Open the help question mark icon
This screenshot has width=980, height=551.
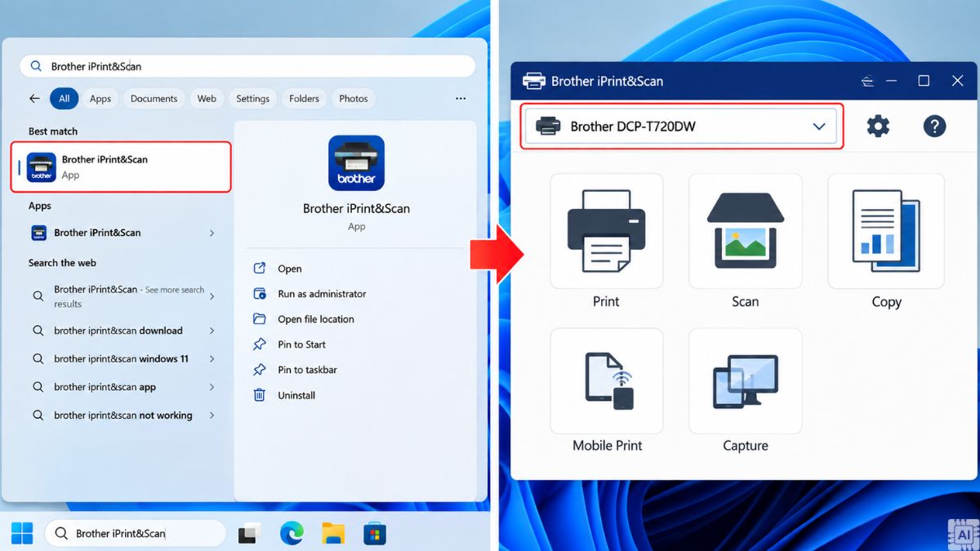tap(934, 127)
